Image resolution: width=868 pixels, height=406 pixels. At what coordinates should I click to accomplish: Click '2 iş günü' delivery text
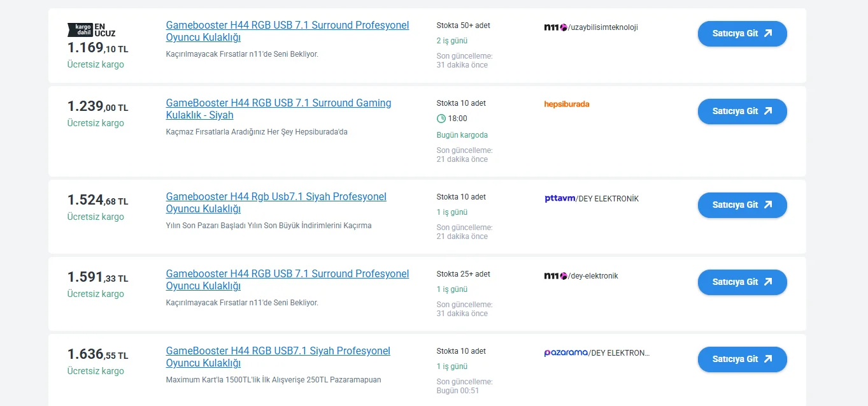click(452, 41)
